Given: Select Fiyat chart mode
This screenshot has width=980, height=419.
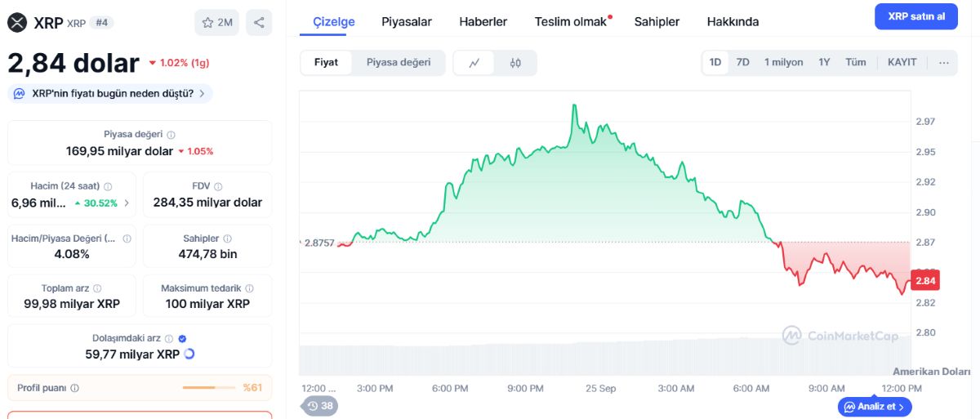Looking at the screenshot, I should [x=327, y=63].
